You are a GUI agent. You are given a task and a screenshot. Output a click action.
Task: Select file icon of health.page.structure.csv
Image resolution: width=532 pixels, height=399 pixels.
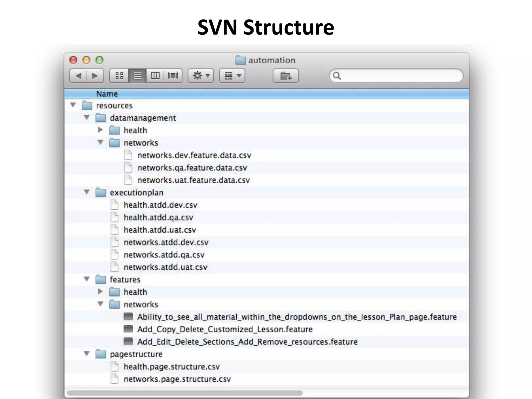[115, 367]
